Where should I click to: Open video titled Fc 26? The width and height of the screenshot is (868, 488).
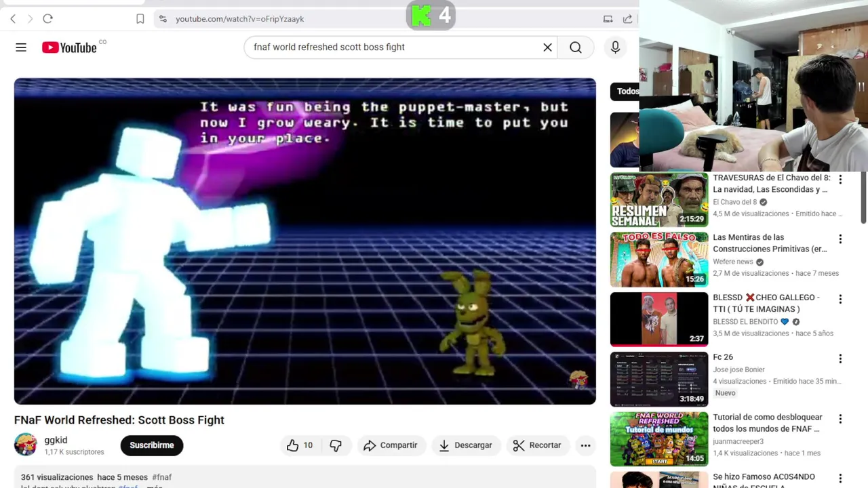[723, 357]
